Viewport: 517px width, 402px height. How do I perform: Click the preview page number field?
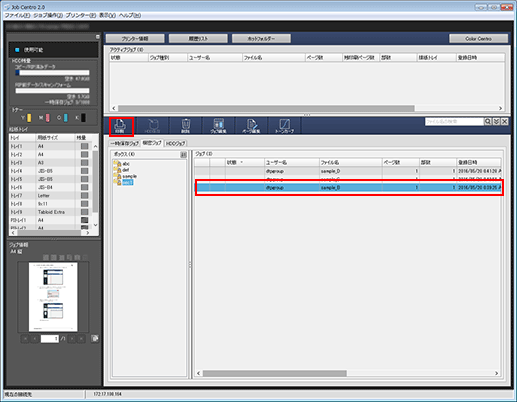click(50, 339)
